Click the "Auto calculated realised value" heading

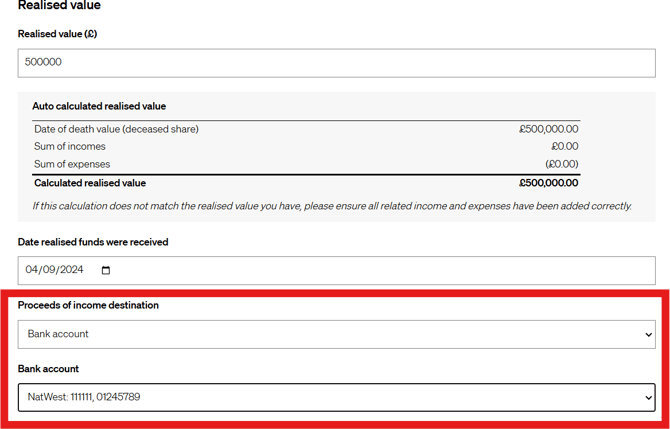coord(99,106)
